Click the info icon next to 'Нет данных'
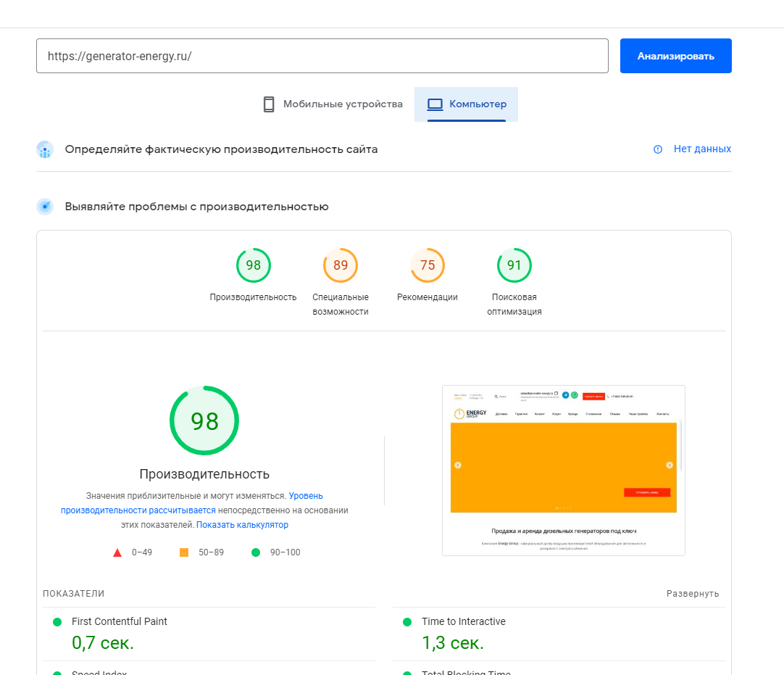The width and height of the screenshot is (784, 675). [658, 149]
